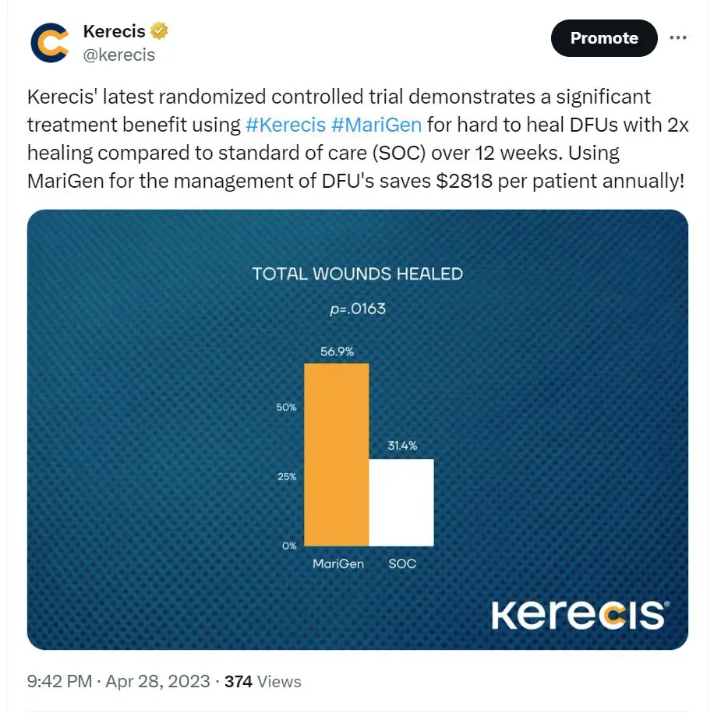Image resolution: width=728 pixels, height=713 pixels.
Task: Click the white SOC bar
Action: pyautogui.click(x=401, y=503)
